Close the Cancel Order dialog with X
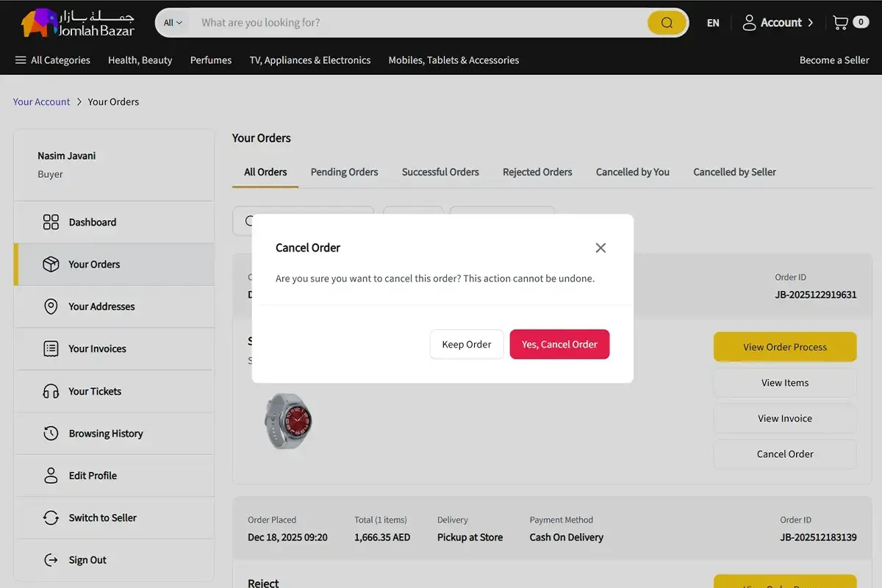The width and height of the screenshot is (882, 588). [600, 248]
